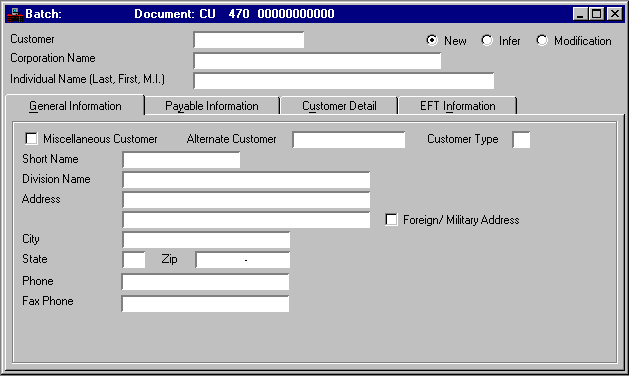Open the Customer Detail tab
Viewport: 629px width, 376px height.
click(x=339, y=106)
